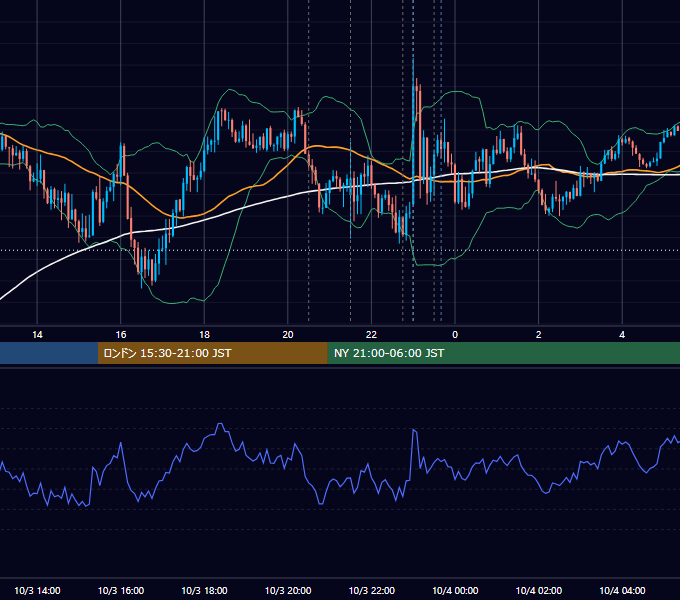This screenshot has height=600, width=680.
Task: Click the 10/4 02:00 label on the indicator axis
Action: [539, 590]
